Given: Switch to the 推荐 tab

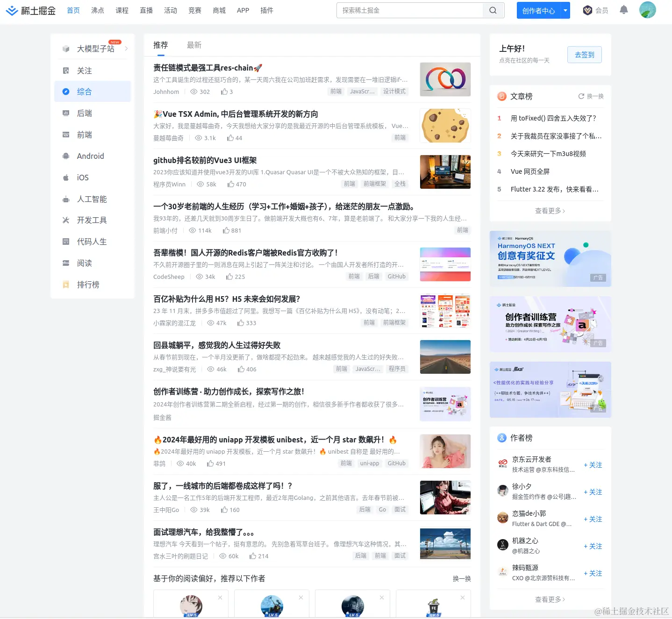Looking at the screenshot, I should point(160,45).
